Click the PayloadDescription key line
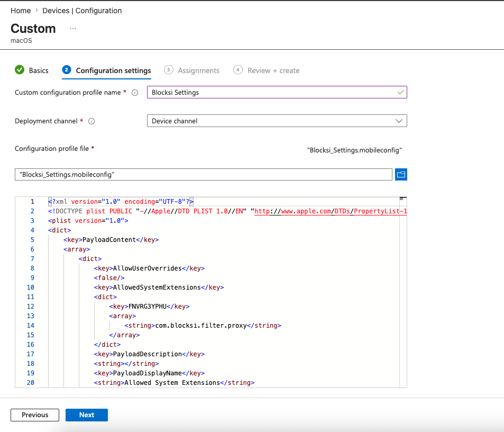504x432 pixels. coord(149,354)
